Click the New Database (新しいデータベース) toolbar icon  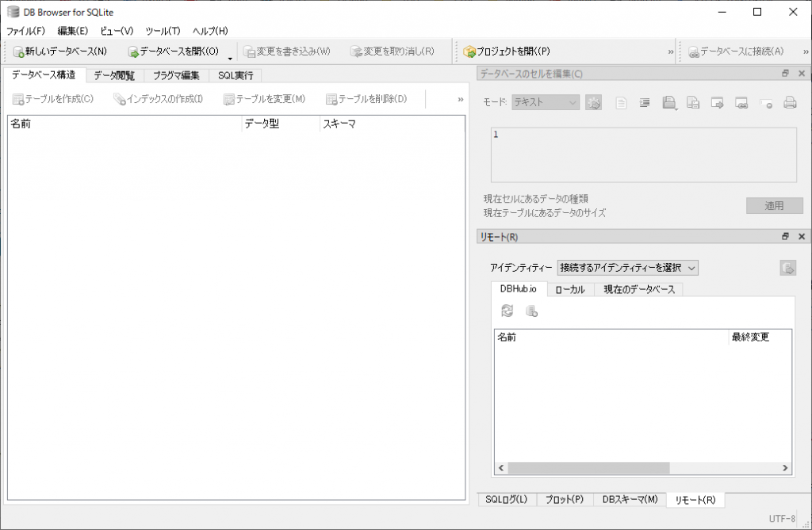[x=18, y=51]
